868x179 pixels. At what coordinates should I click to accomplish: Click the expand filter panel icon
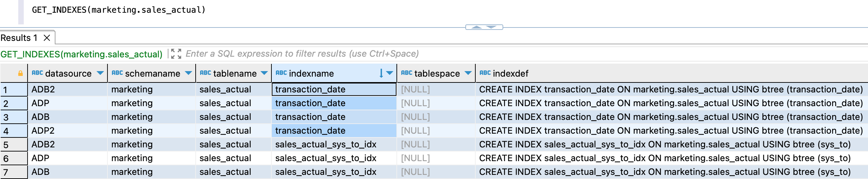coord(176,54)
